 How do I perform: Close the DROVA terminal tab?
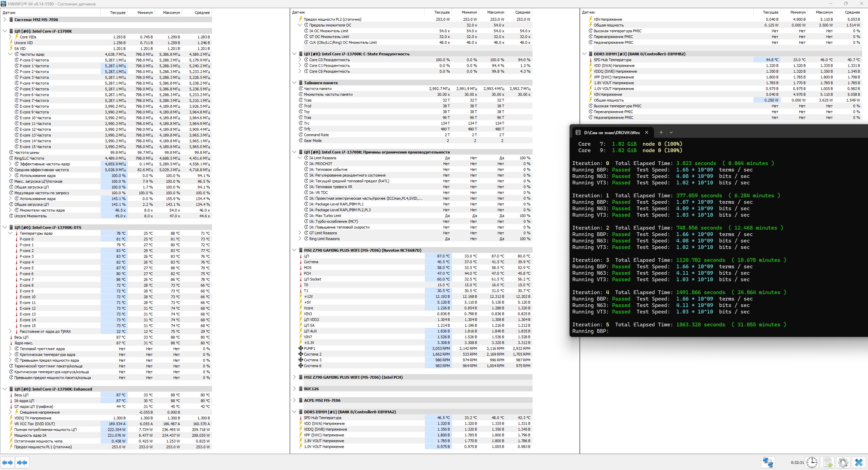click(x=646, y=132)
